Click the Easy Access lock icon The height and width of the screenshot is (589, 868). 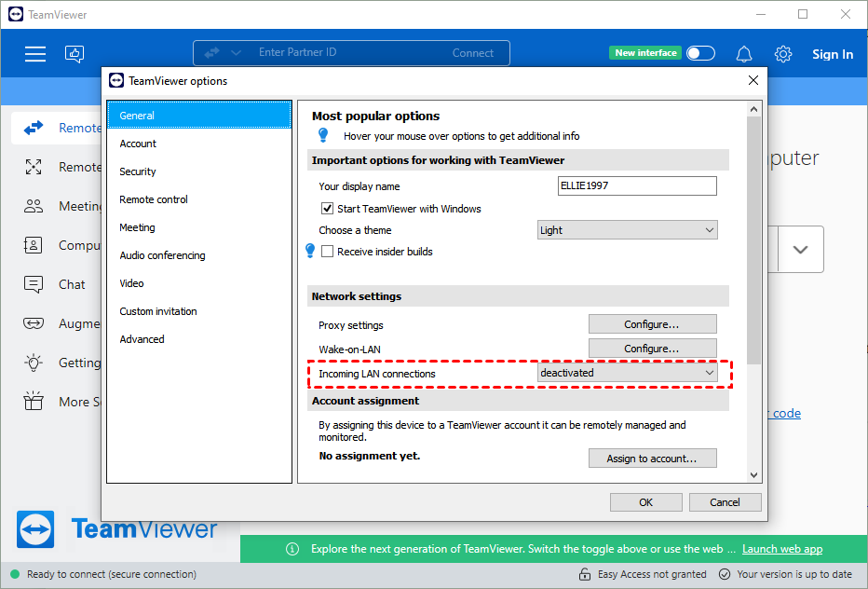point(585,574)
